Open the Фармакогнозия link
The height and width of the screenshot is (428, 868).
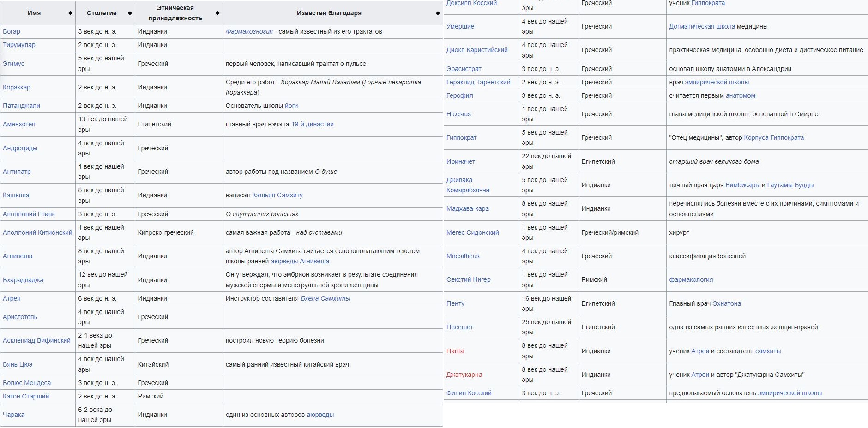(249, 31)
